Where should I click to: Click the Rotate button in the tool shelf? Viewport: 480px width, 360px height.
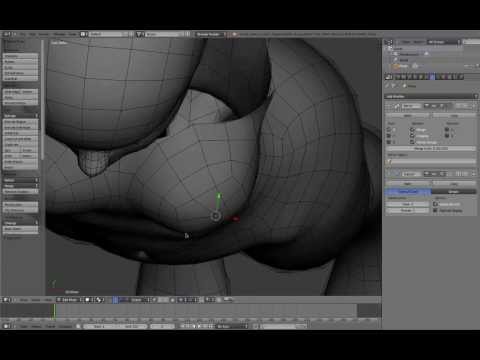(20, 62)
